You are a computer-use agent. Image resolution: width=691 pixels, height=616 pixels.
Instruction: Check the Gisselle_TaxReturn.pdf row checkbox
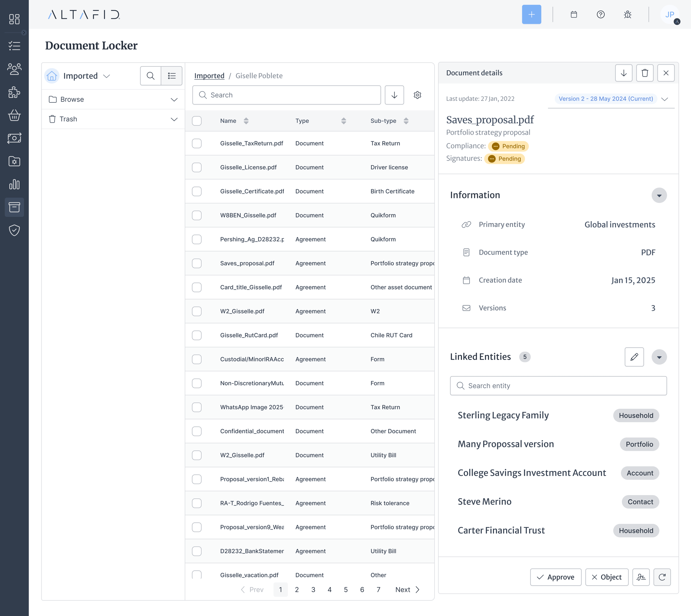(197, 143)
